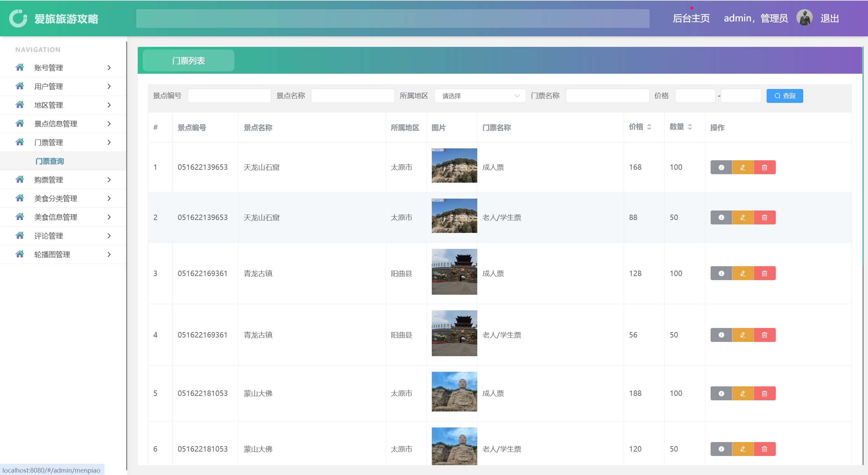Click the 爱旅旅游攻略 logo icon
The image size is (868, 475).
[18, 18]
